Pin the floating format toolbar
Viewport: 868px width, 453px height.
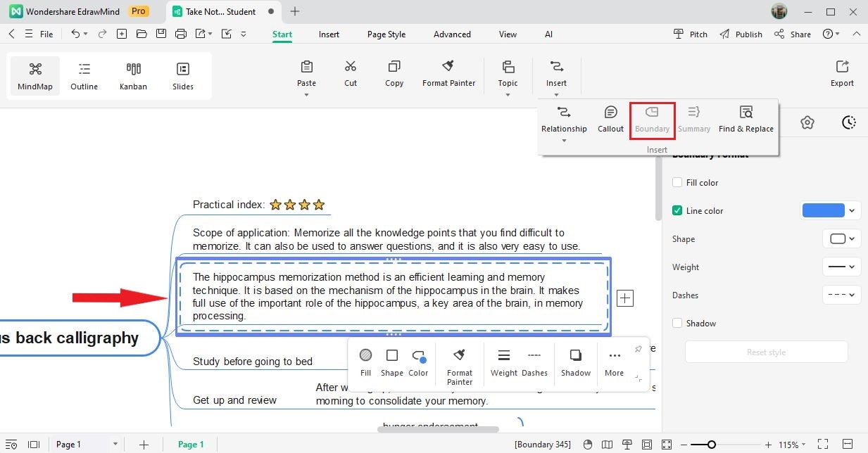pyautogui.click(x=638, y=349)
